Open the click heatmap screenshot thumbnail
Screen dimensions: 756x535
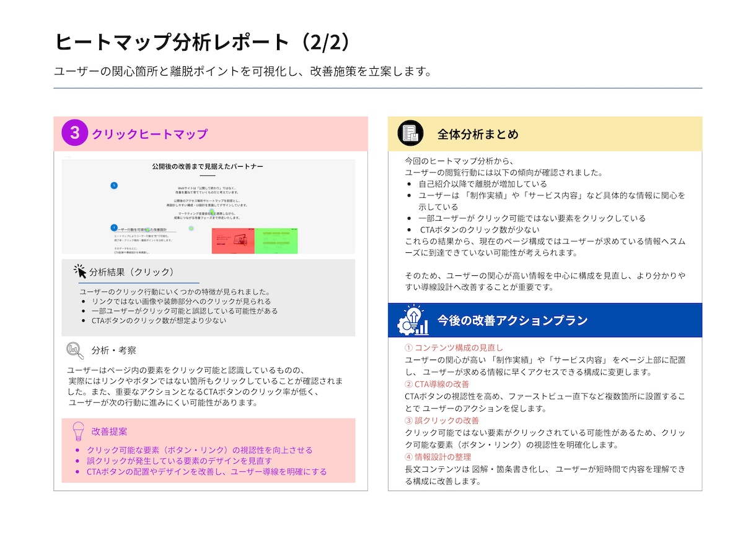tap(208, 206)
